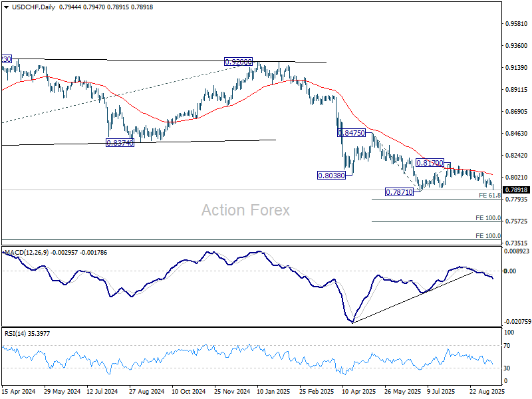
Task: Click the current price tag 0.78918
Action: 517,190
